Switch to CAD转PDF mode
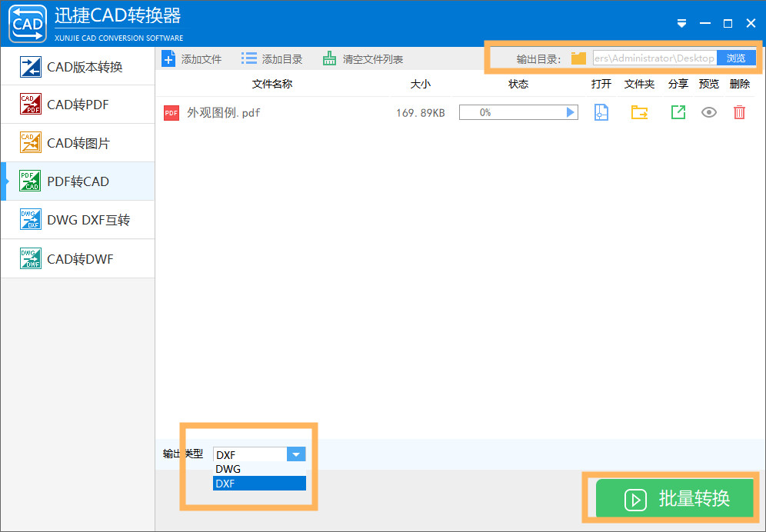This screenshot has height=532, width=766. (78, 105)
